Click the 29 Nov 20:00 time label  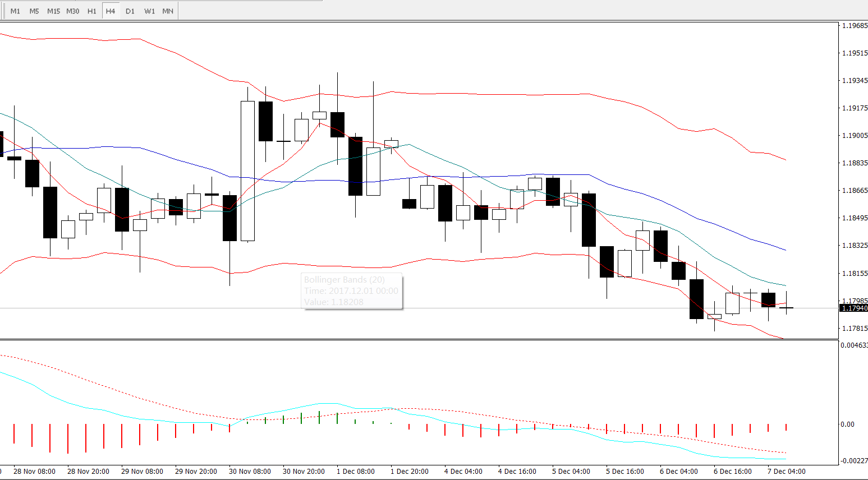click(196, 472)
